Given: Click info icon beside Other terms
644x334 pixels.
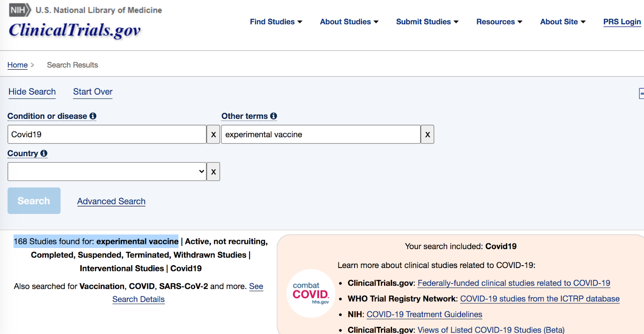Looking at the screenshot, I should [x=274, y=116].
